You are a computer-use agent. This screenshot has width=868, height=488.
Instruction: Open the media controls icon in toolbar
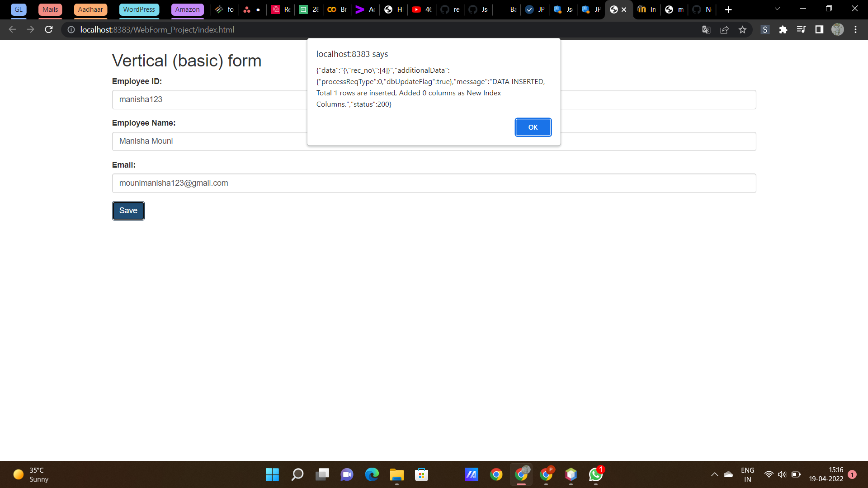point(801,29)
